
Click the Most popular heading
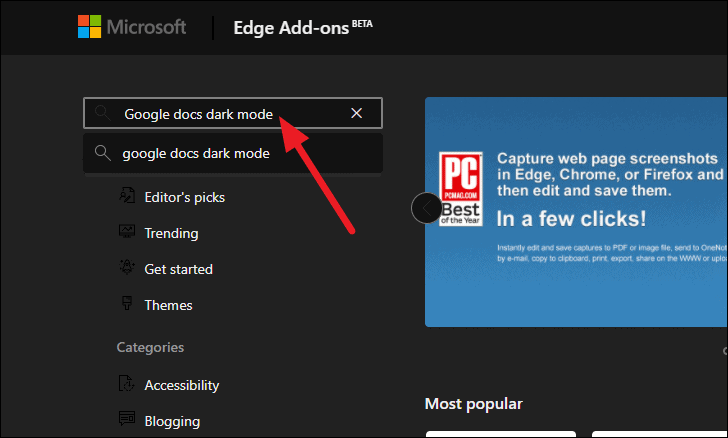(474, 404)
